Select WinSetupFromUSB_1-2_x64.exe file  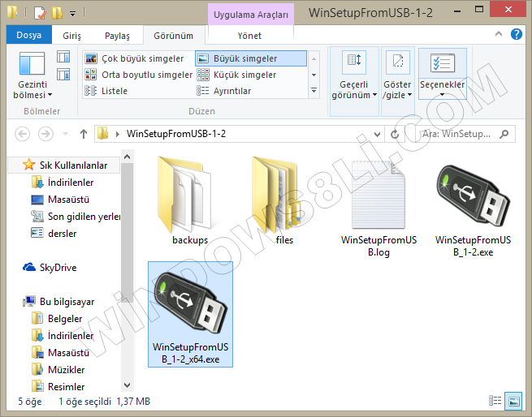tap(190, 314)
